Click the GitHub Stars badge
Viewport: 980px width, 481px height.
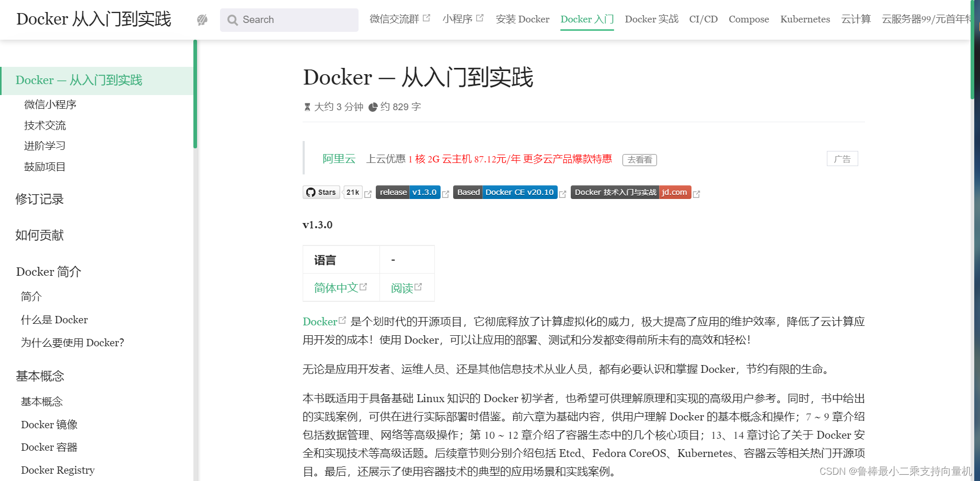pyautogui.click(x=321, y=192)
